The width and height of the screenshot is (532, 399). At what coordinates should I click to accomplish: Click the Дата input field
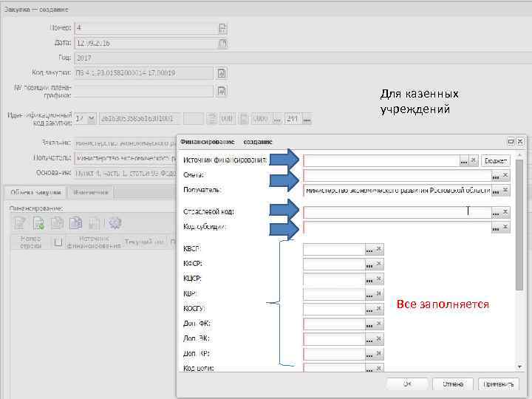[146, 43]
